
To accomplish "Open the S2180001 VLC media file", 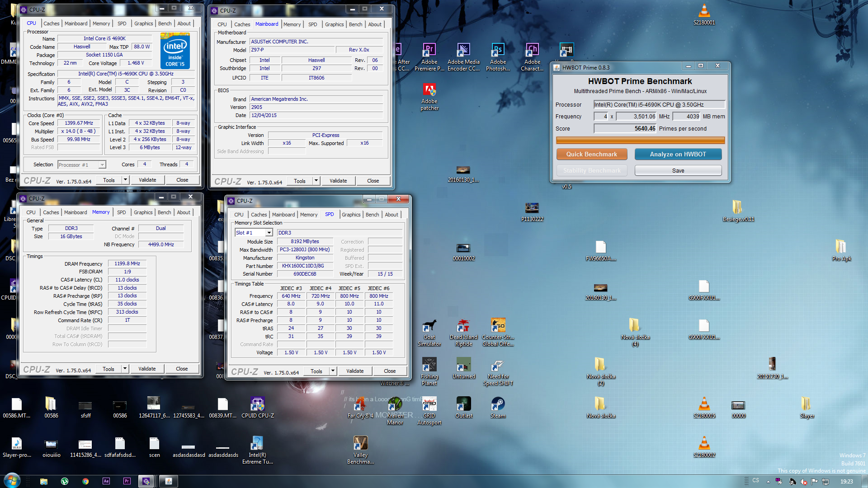I will pyautogui.click(x=704, y=14).
